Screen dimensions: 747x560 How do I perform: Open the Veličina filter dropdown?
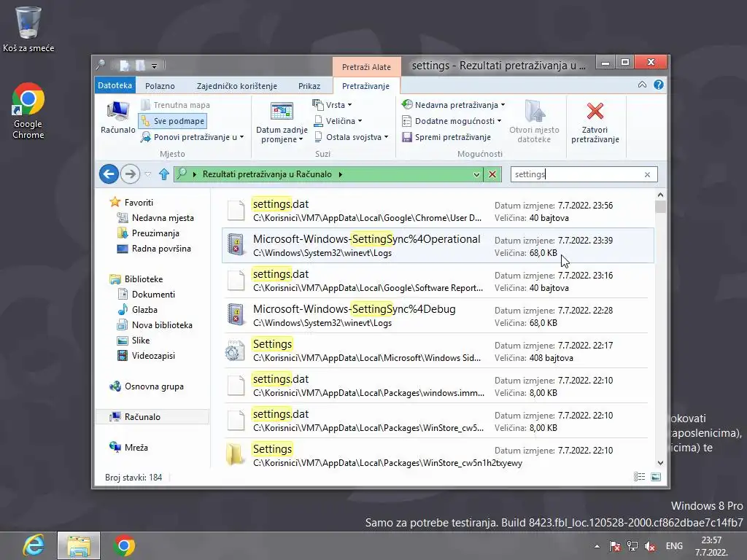[x=338, y=121]
